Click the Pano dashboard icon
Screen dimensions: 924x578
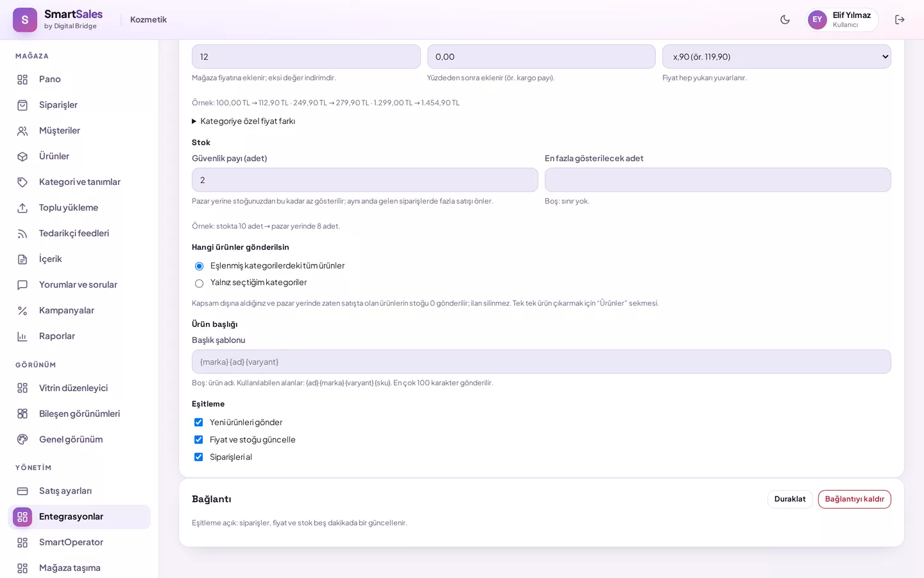pyautogui.click(x=22, y=80)
